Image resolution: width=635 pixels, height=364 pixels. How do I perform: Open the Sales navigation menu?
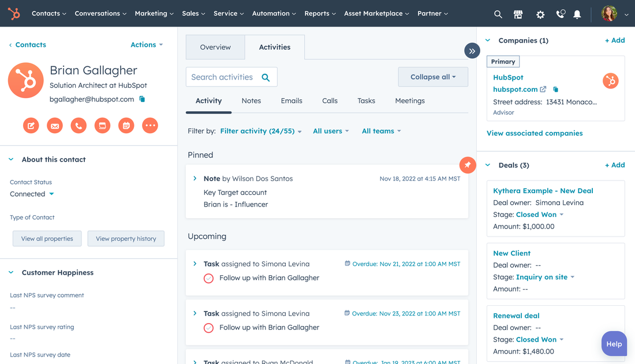193,14
